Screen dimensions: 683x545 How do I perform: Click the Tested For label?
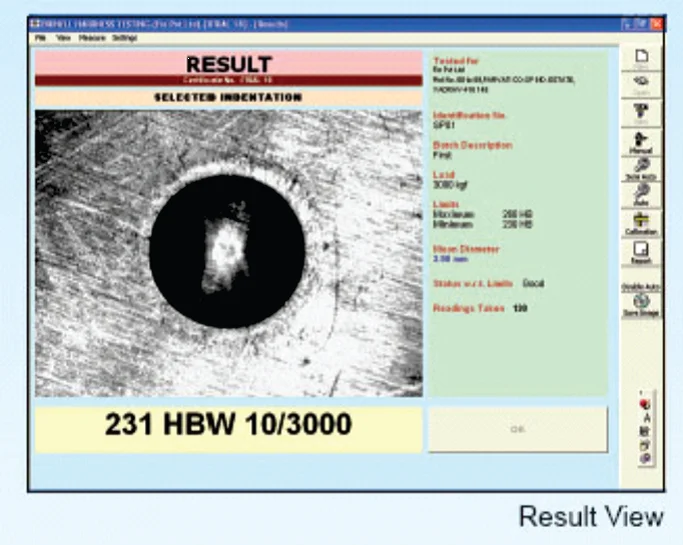pyautogui.click(x=456, y=61)
